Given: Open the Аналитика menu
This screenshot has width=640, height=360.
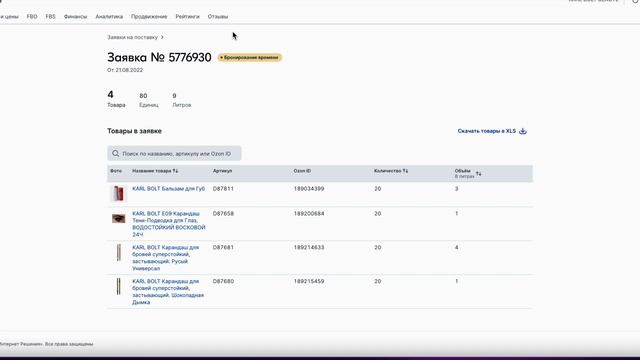Looking at the screenshot, I should click(109, 17).
